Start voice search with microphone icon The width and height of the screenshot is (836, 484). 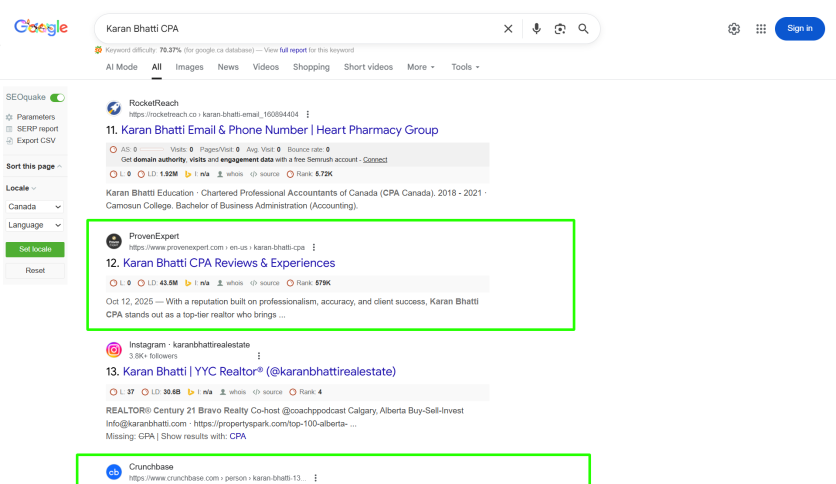[536, 29]
